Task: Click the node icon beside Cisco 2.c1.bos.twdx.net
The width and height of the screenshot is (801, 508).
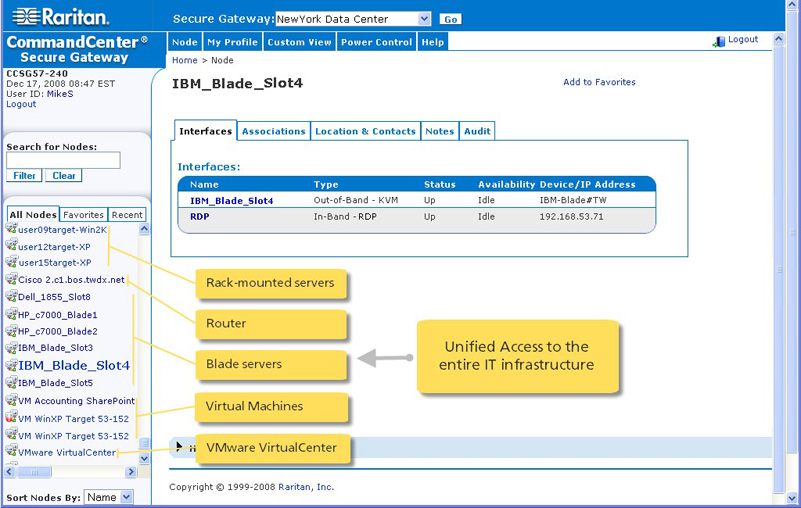Action: 11,280
